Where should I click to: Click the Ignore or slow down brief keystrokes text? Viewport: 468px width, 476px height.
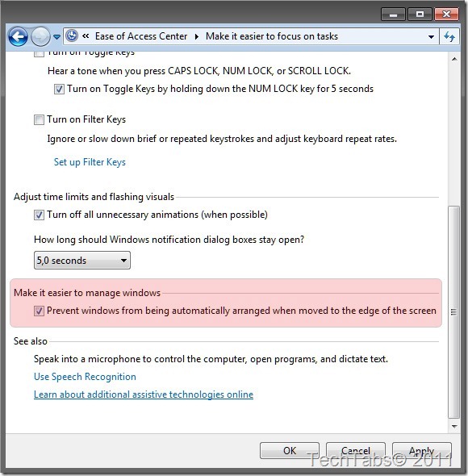[x=222, y=139]
